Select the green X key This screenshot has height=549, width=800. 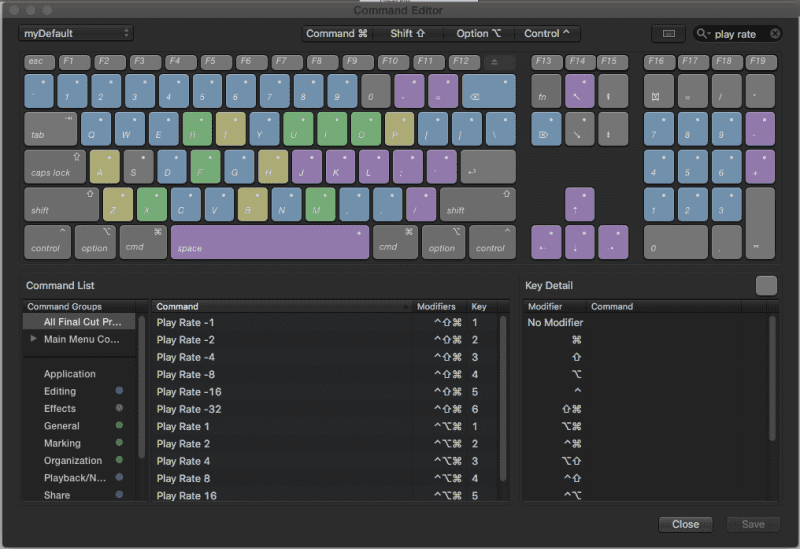[152, 204]
